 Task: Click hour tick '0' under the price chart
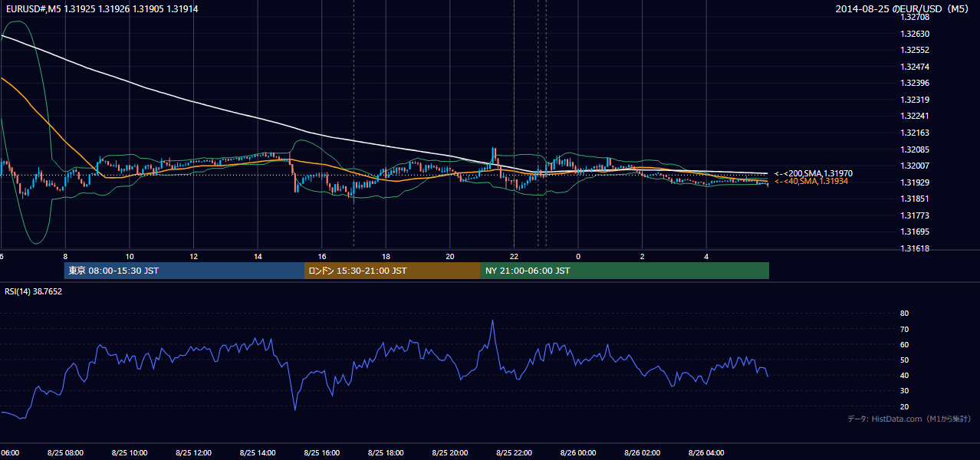tap(578, 256)
